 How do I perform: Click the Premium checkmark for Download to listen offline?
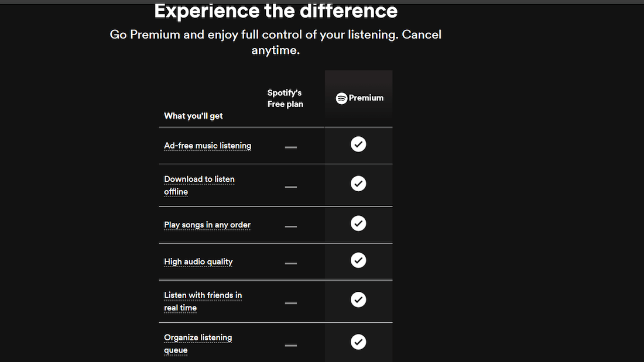[358, 184]
